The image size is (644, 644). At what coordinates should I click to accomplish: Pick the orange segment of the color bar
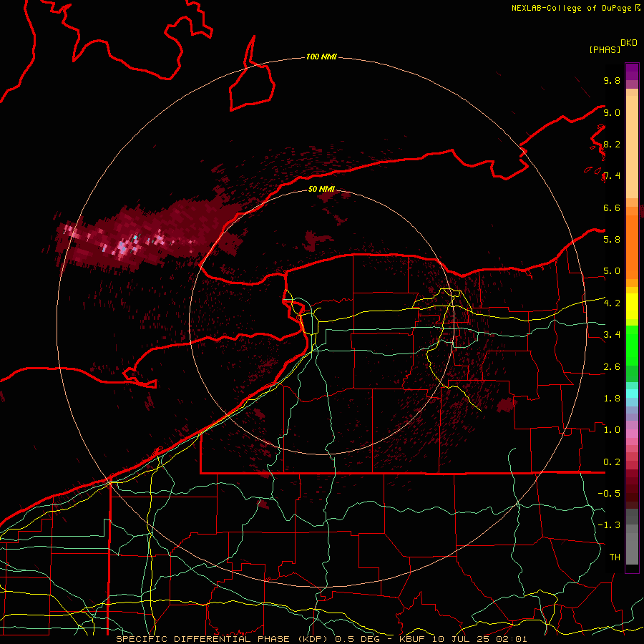click(632, 248)
